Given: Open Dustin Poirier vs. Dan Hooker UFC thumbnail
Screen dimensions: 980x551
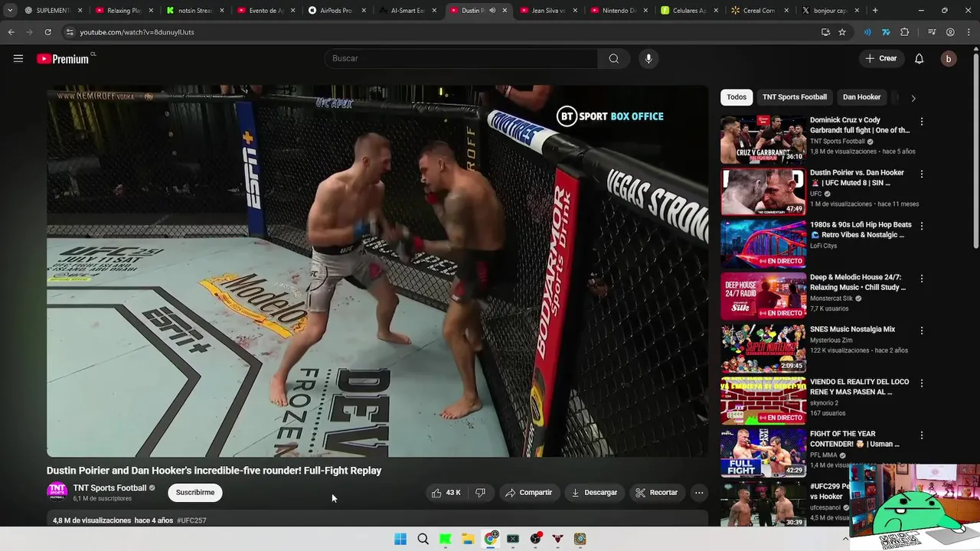Looking at the screenshot, I should 763,192.
